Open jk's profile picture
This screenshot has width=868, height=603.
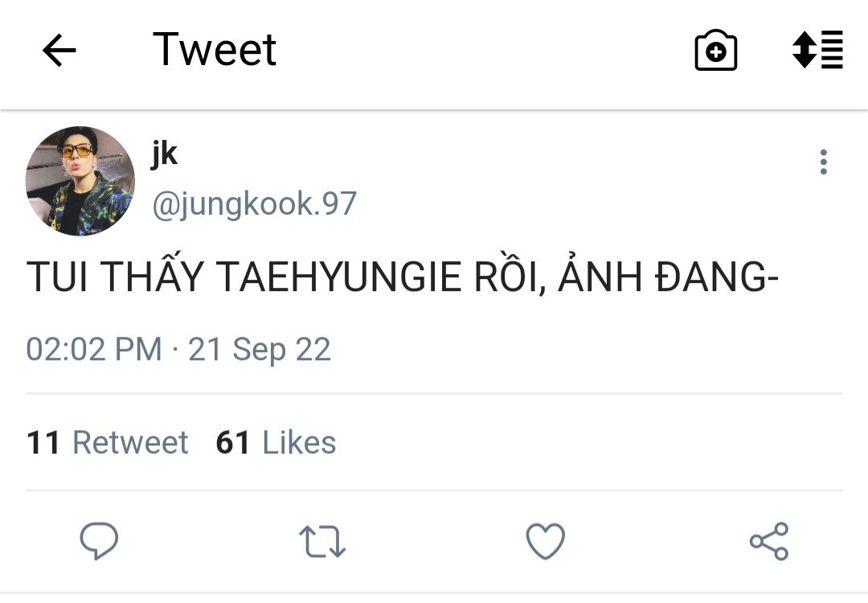[80, 181]
